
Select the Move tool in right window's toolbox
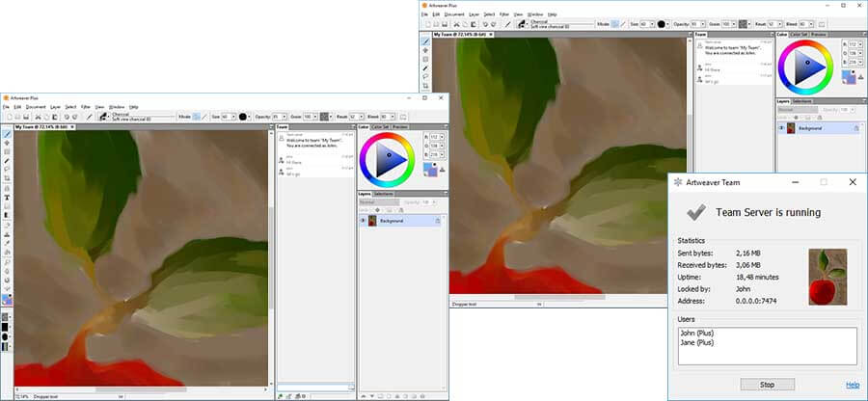point(425,50)
